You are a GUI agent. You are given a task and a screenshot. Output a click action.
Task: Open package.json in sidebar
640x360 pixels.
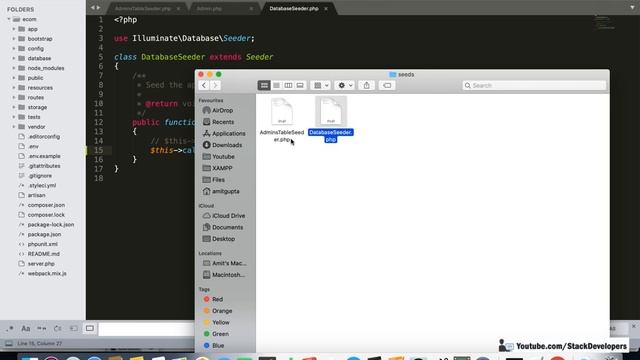click(x=44, y=234)
